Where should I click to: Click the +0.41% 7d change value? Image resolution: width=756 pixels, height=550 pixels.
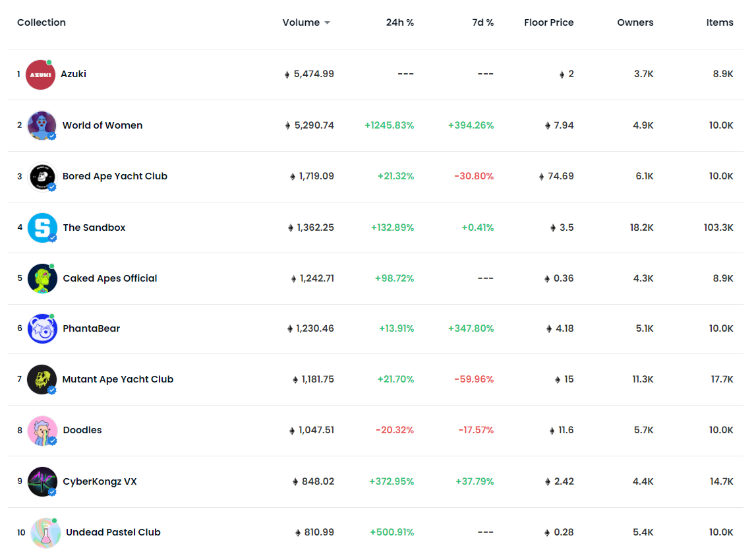(477, 228)
